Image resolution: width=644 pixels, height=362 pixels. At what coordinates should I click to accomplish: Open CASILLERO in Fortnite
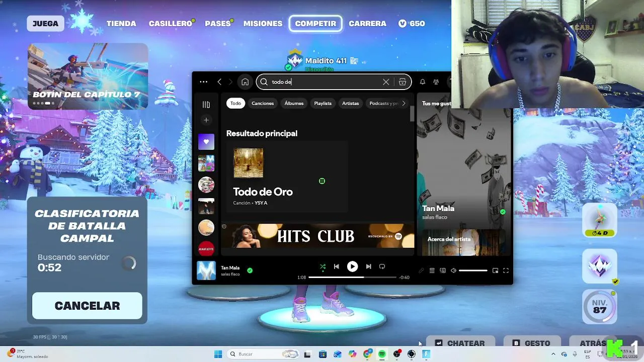171,24
